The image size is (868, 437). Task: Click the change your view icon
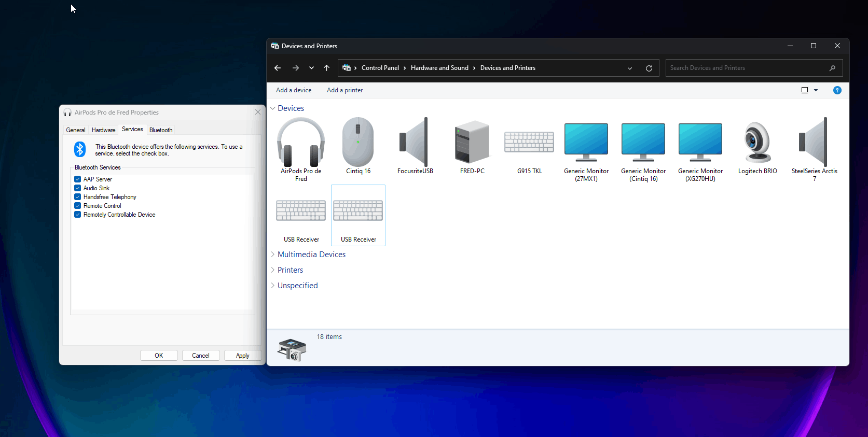click(805, 90)
